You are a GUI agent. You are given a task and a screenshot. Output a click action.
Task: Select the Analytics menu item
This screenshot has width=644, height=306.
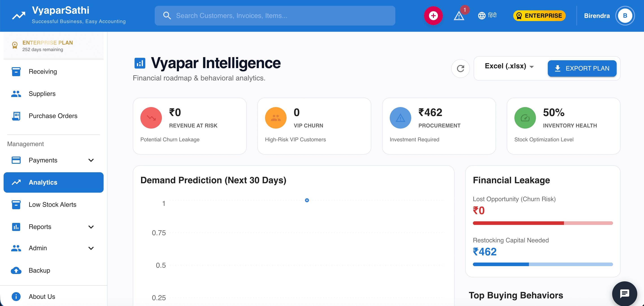coord(54,182)
